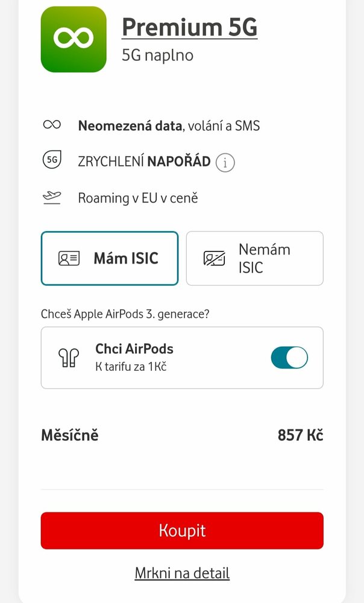Click the ID card icon in Mám ISIC
Screen dimensions: 364x603
tap(69, 259)
